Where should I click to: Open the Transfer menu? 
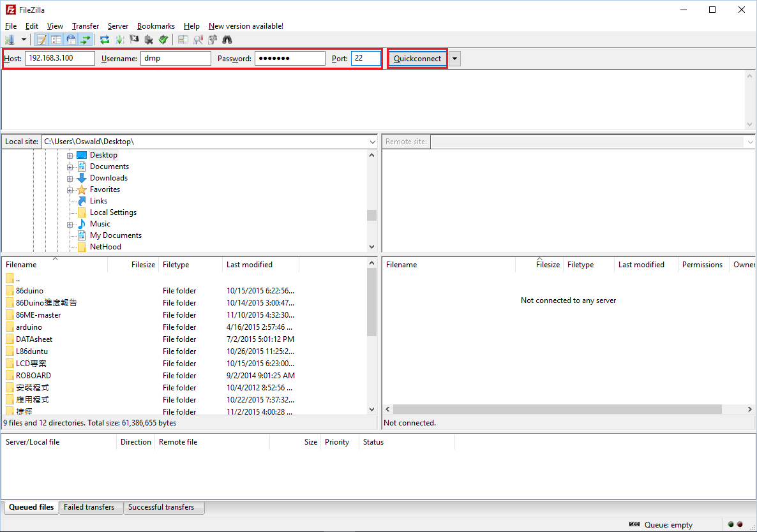click(x=86, y=26)
